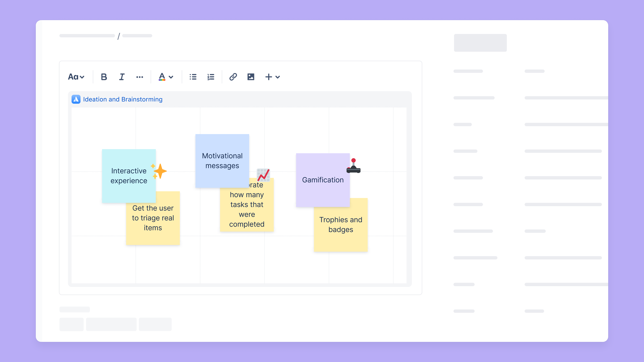Screen dimensions: 644x362
Task: Click the Numbered list icon
Action: click(x=211, y=76)
